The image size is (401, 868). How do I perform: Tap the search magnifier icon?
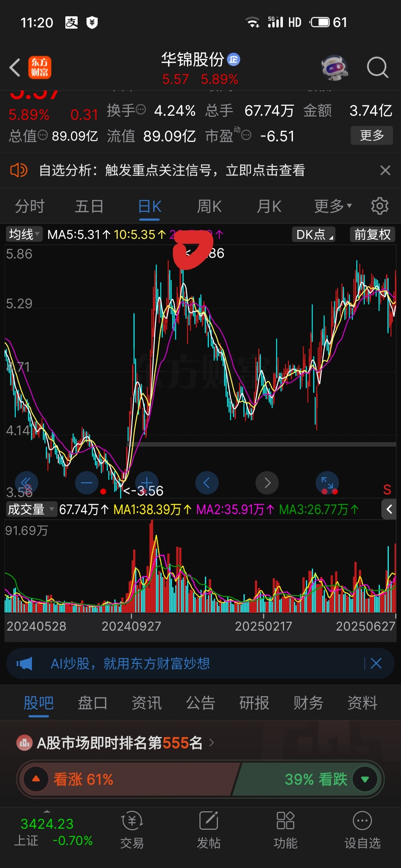pos(377,68)
